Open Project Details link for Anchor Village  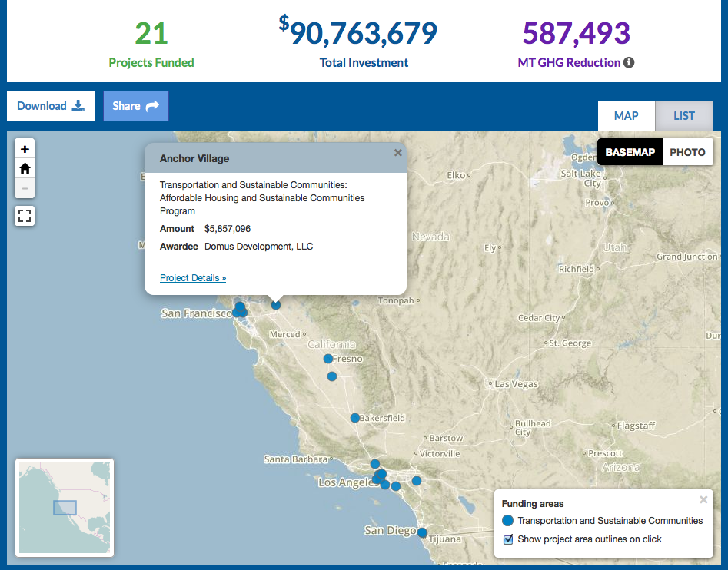click(193, 278)
